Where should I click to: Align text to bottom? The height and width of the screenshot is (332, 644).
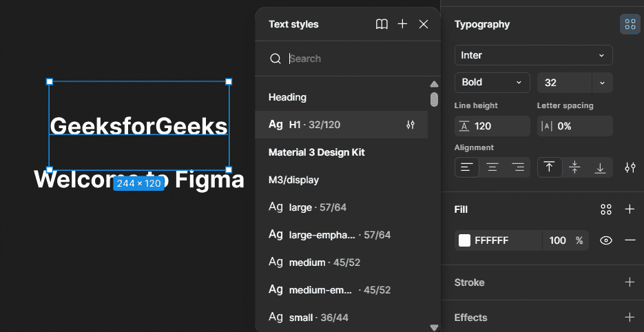click(x=601, y=167)
